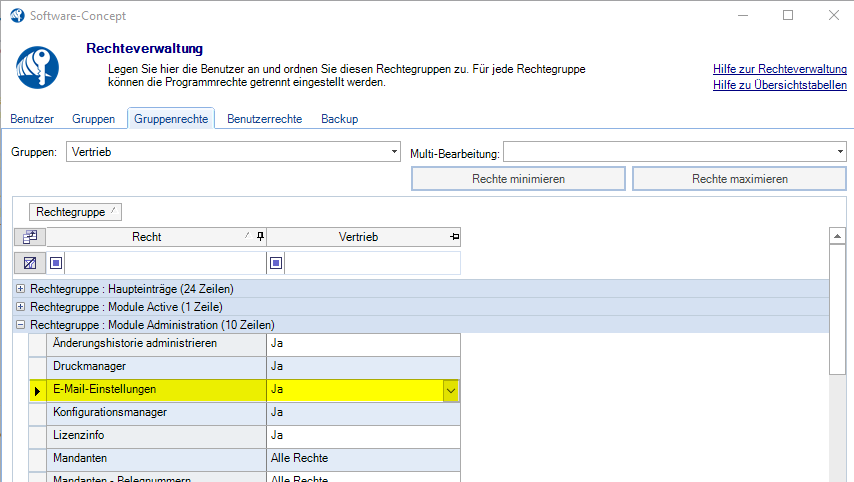Open the Multi-Bearbeitung dropdown
The width and height of the screenshot is (854, 482).
[839, 152]
